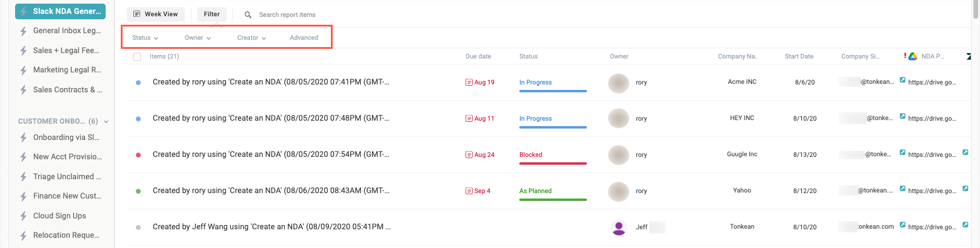Open Slack NDA Generator in sidebar

point(60,11)
